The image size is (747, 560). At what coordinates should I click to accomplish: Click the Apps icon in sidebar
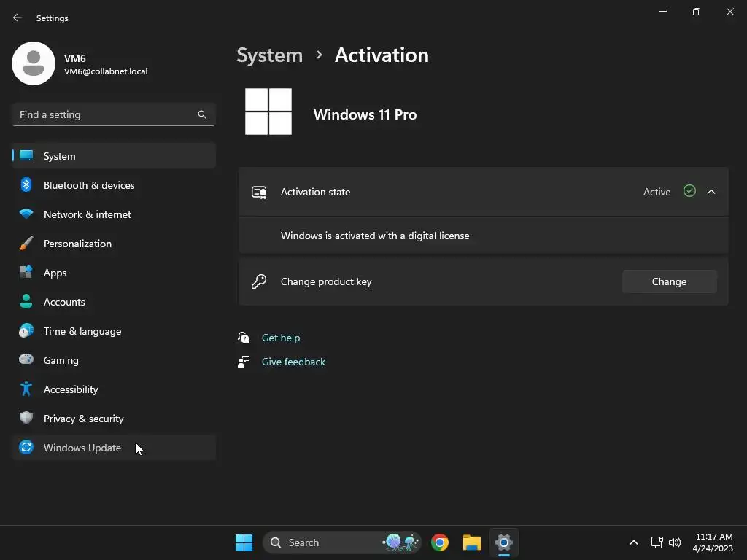point(26,272)
